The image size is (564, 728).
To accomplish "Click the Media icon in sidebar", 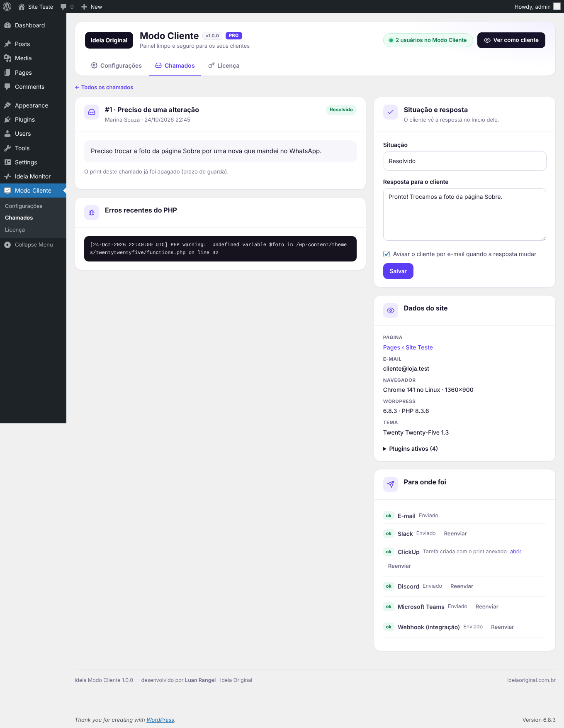I will tap(7, 58).
